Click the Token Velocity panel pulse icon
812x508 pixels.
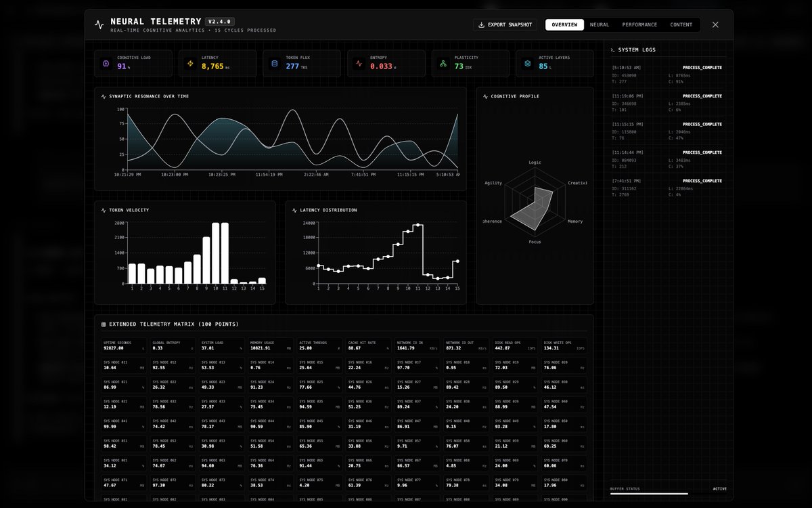coord(104,210)
